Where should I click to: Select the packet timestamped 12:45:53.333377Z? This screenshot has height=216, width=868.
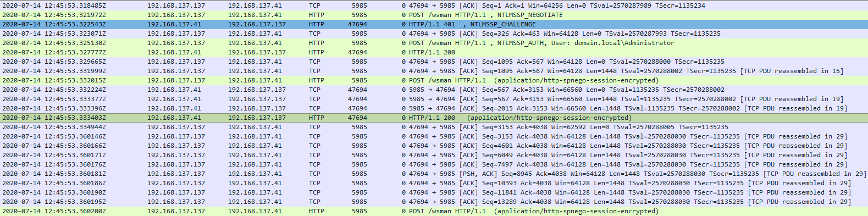pyautogui.click(x=434, y=99)
